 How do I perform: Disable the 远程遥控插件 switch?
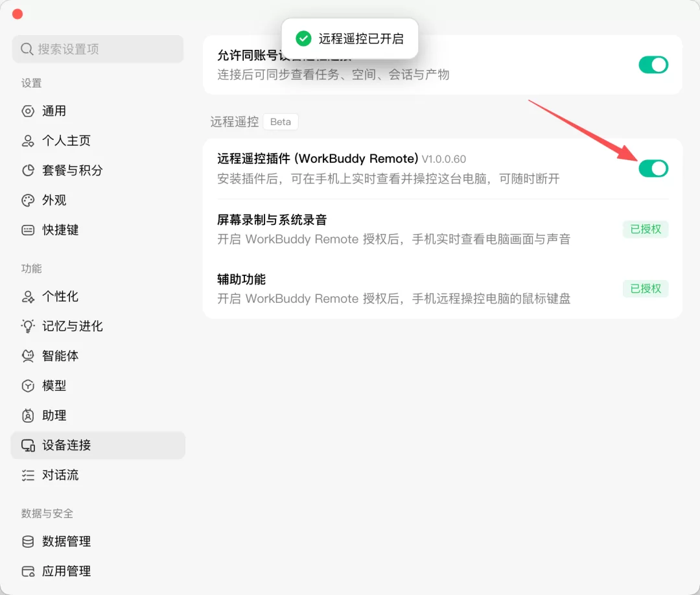click(653, 169)
